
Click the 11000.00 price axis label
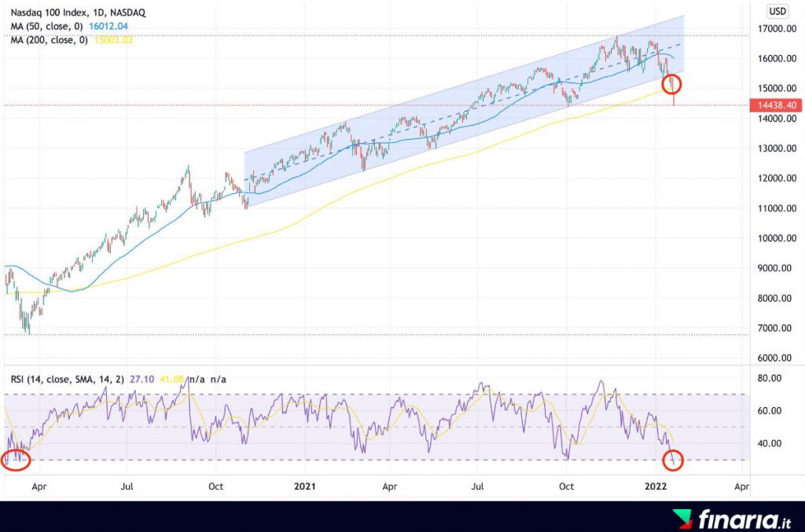777,208
